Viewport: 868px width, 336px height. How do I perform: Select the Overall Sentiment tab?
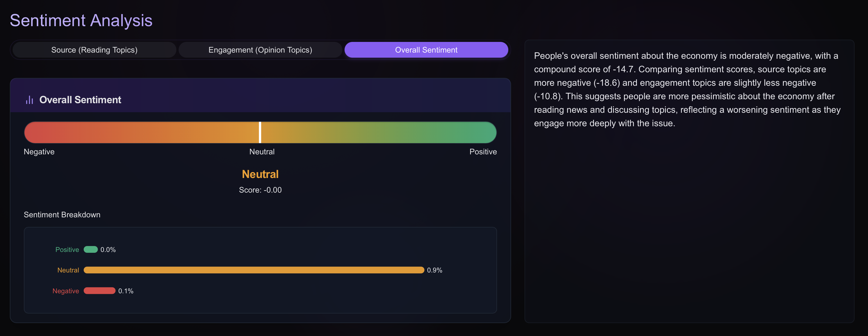point(426,49)
